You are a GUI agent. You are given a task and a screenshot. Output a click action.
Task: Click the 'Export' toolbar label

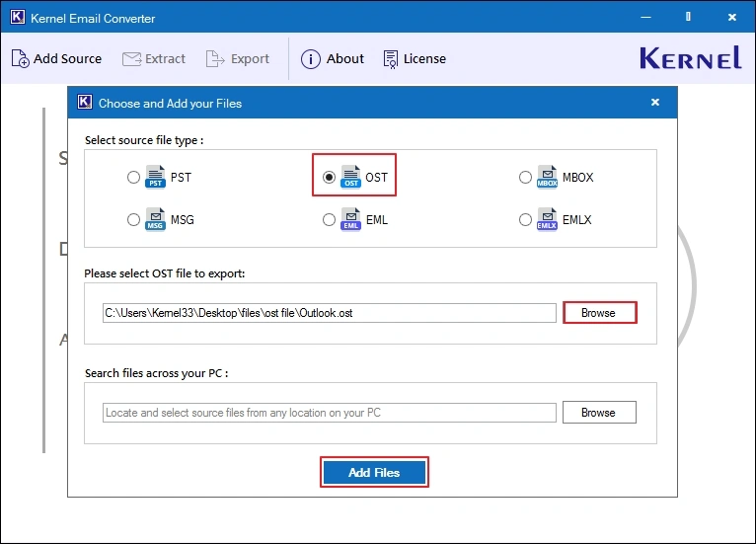[250, 59]
